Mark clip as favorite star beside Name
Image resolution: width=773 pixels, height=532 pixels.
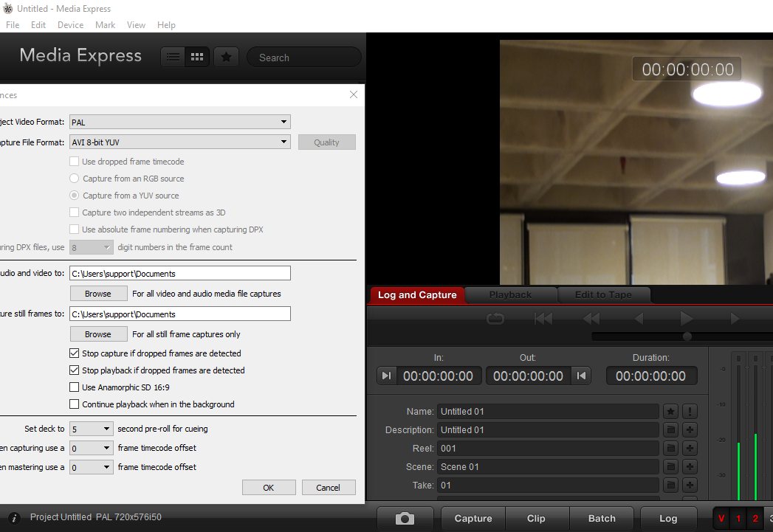[670, 411]
